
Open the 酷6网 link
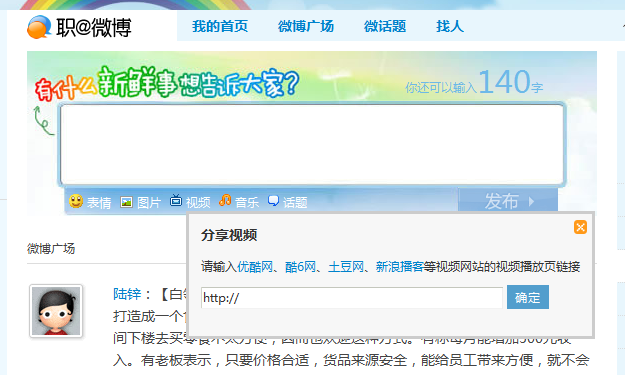(x=300, y=266)
